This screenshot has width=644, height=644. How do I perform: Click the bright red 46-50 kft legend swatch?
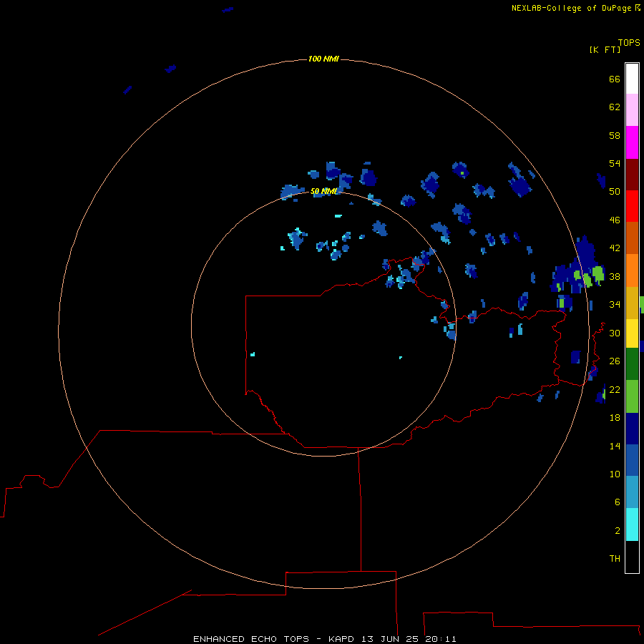coord(632,206)
